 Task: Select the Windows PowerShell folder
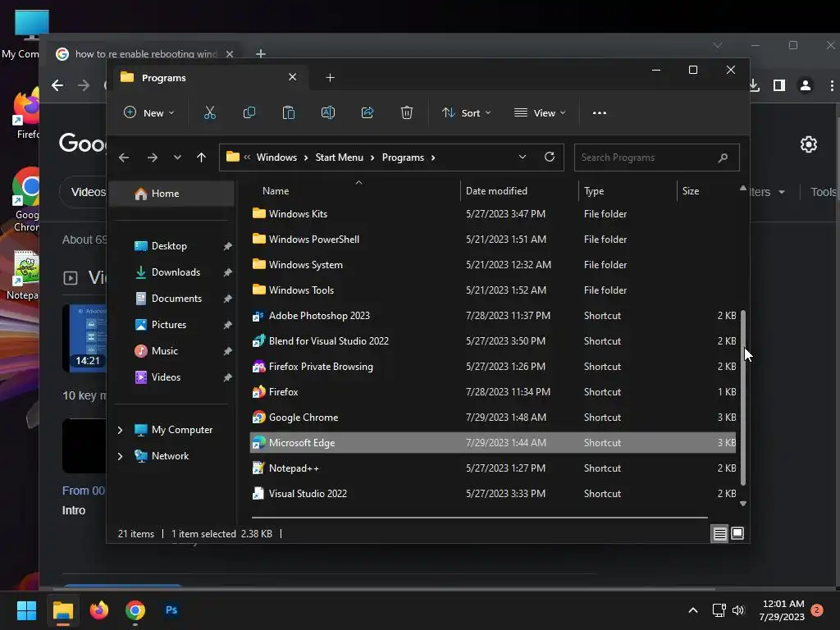(x=493, y=240)
